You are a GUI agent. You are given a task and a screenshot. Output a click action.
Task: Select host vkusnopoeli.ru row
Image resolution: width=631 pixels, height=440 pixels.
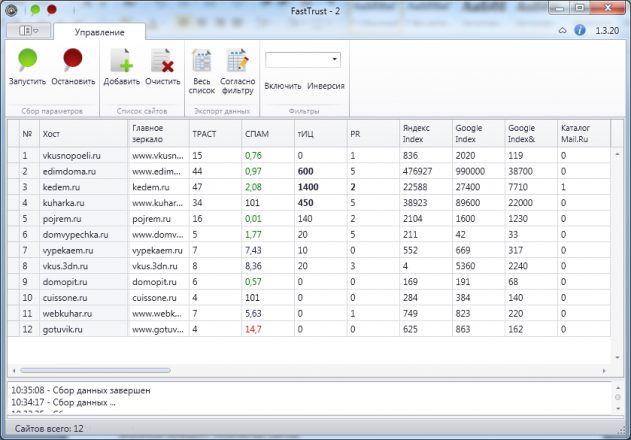tap(309, 155)
